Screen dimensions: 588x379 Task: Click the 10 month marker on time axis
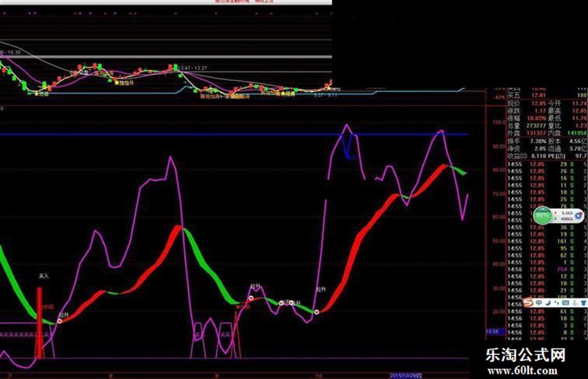(x=319, y=376)
